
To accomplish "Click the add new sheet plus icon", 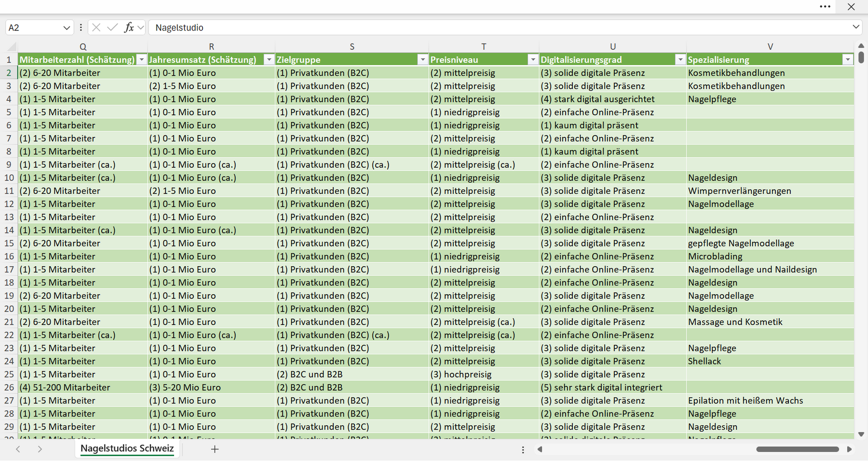I will click(x=215, y=449).
